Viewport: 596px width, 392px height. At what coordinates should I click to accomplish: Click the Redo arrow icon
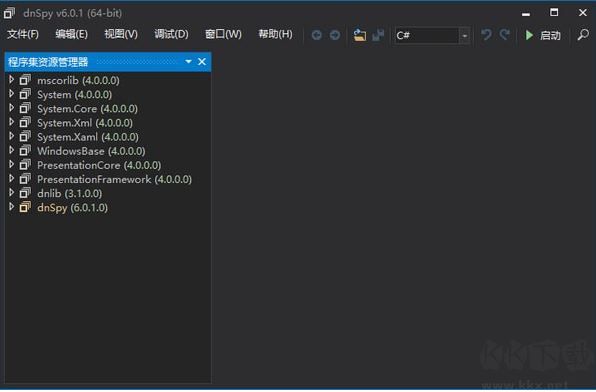pos(505,35)
